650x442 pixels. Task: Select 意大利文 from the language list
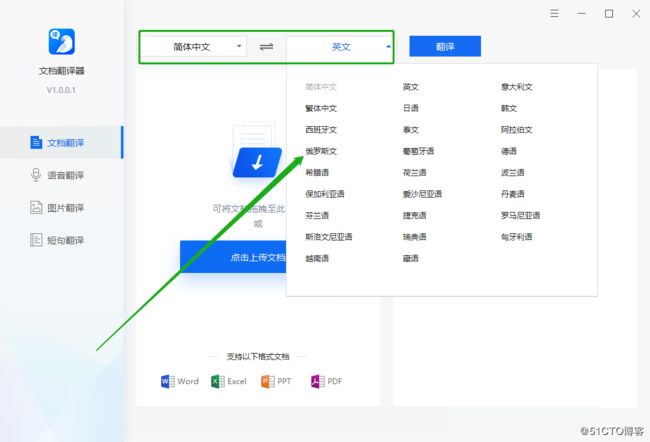(517, 87)
